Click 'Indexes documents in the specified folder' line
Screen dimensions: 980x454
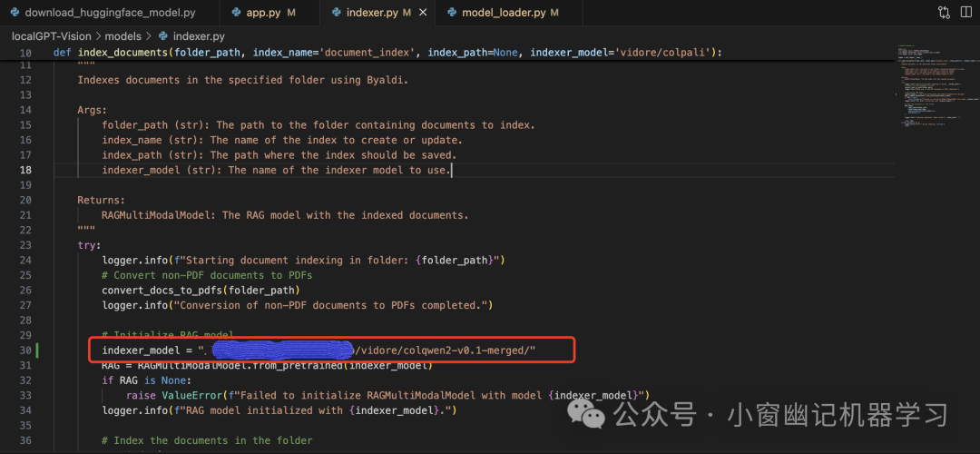[x=242, y=80]
